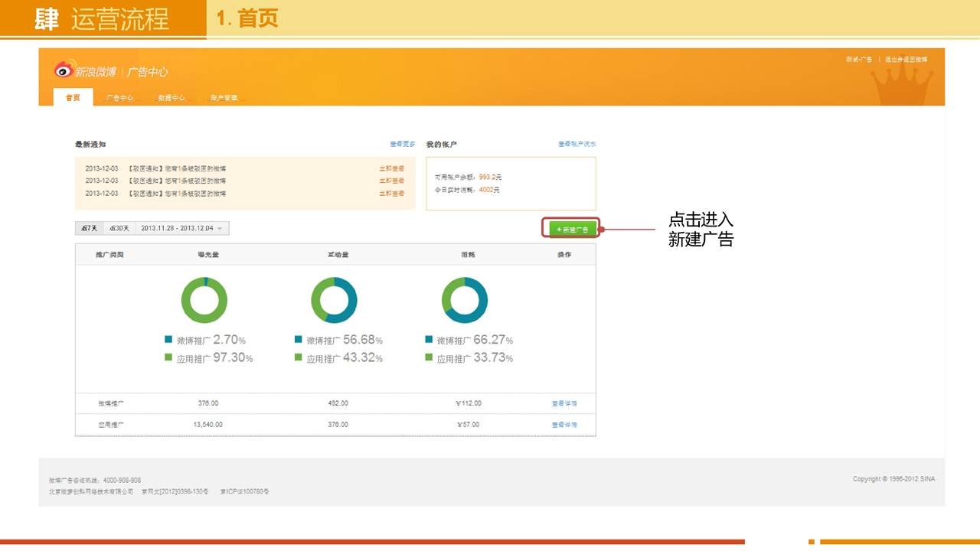
Task: Click the Sina Weibo eye logo
Action: pos(64,70)
